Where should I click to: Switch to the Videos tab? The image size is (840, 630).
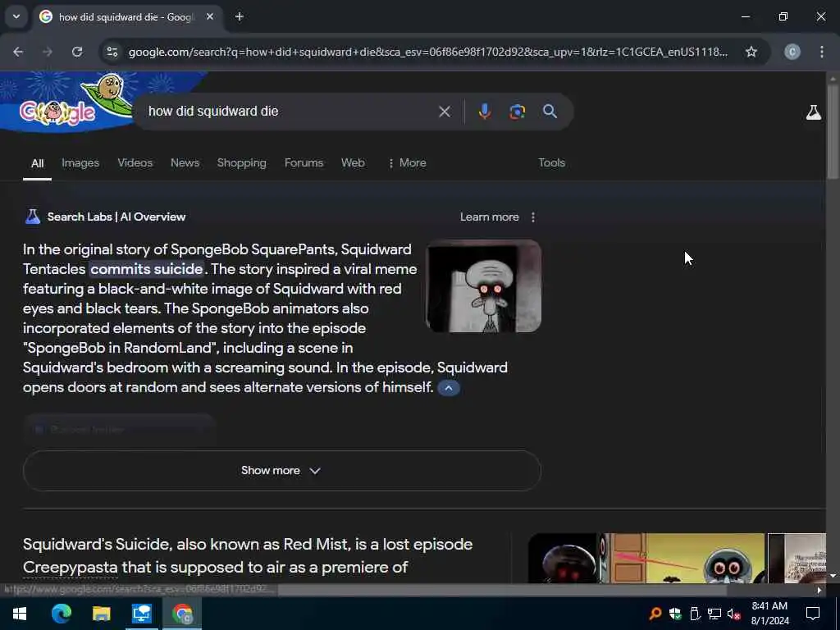point(135,163)
